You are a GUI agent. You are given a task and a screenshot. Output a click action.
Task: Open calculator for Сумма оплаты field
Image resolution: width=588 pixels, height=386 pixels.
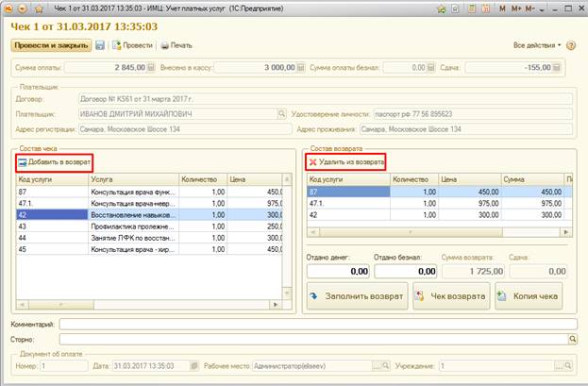[148, 68]
